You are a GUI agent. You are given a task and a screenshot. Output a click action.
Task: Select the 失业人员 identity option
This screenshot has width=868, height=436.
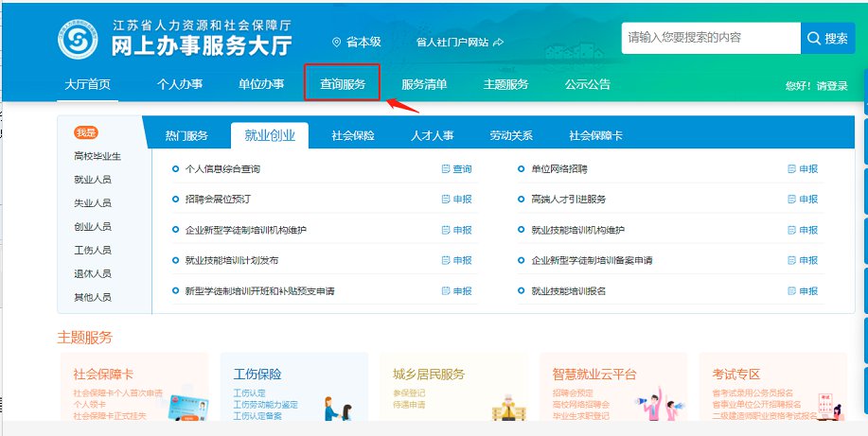[x=93, y=203]
